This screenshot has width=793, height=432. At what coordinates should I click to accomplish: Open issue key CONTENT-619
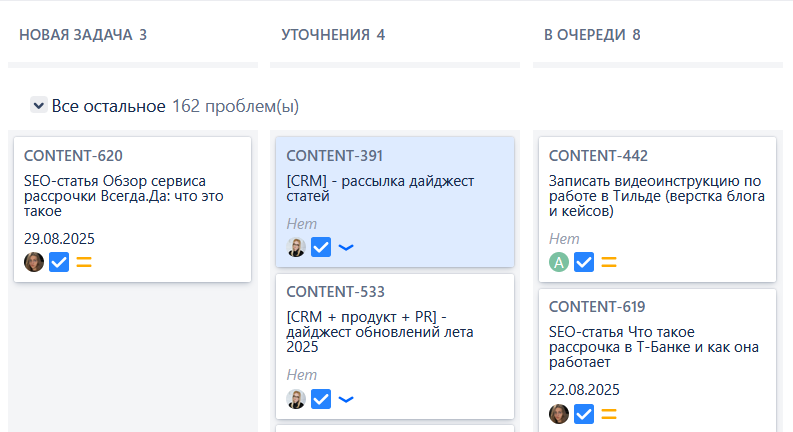coord(597,307)
